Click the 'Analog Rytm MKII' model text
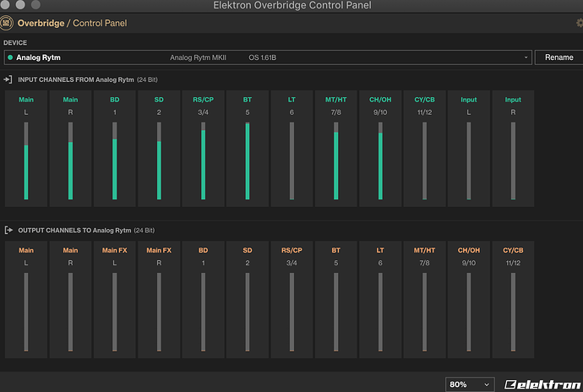Image resolution: width=583 pixels, height=392 pixels. point(198,57)
